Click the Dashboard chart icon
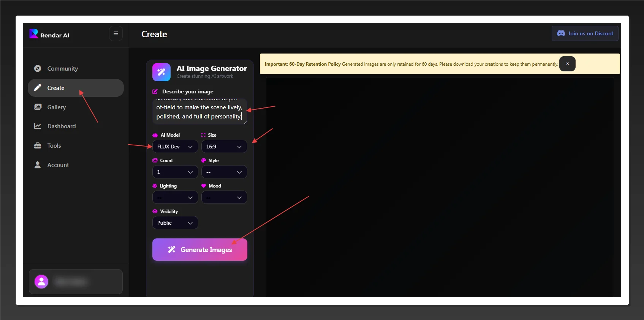 click(x=38, y=126)
